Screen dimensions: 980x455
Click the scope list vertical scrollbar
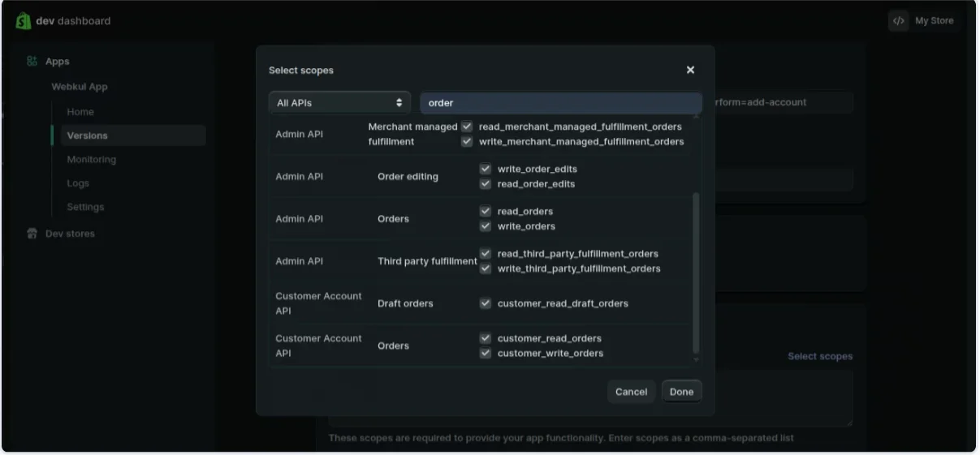(x=695, y=268)
